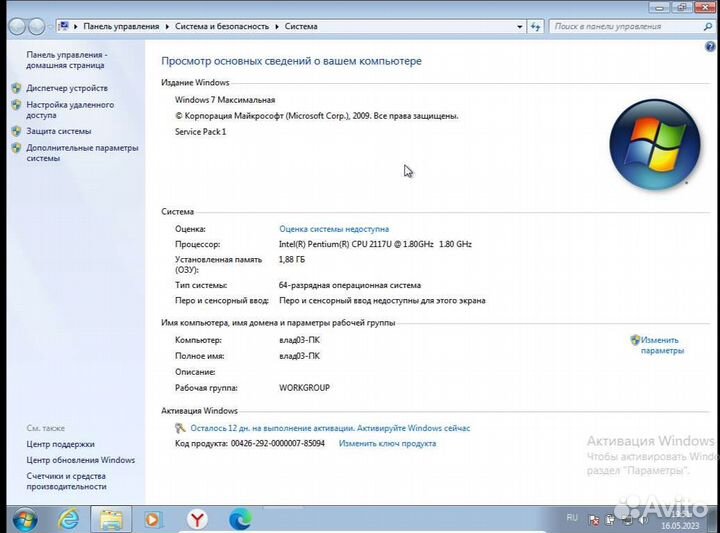The image size is (720, 533).
Task: Click the shield icon beside Настройка удаленного доступа
Action: pos(17,105)
